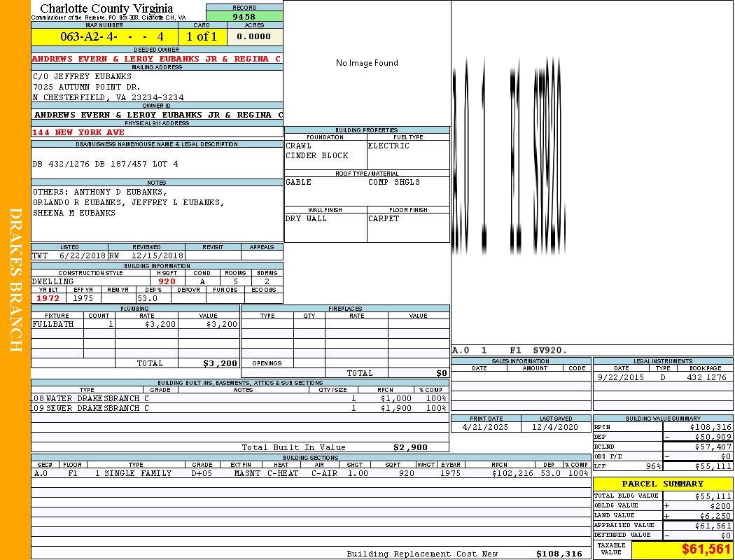
Task: Select mailing line C/O JEFFREY EUBANKS
Action: [82, 76]
